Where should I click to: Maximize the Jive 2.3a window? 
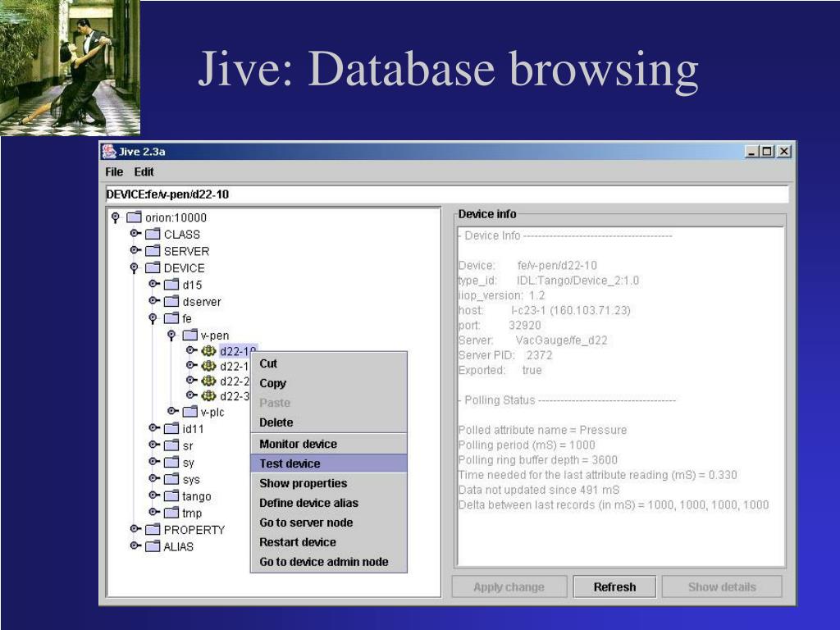tap(768, 152)
